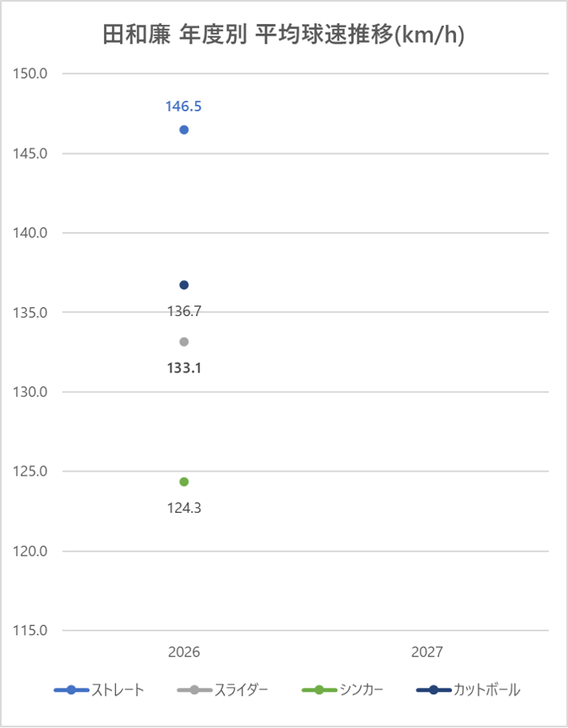Click the 140.0 vertical axis label
568x728 pixels.
pyautogui.click(x=31, y=233)
